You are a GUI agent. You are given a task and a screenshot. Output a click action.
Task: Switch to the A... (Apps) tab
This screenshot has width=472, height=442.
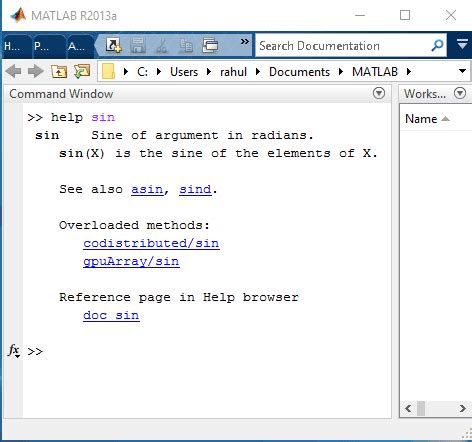coord(80,46)
